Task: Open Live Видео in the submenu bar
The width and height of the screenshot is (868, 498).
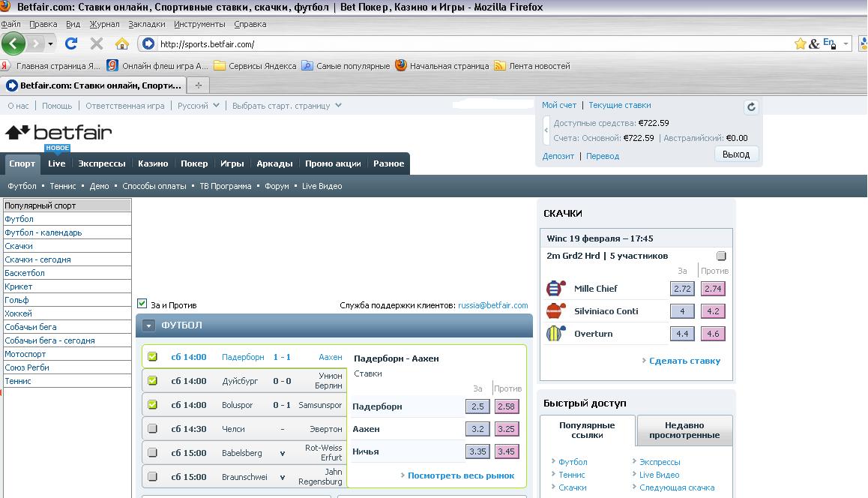Action: (322, 186)
